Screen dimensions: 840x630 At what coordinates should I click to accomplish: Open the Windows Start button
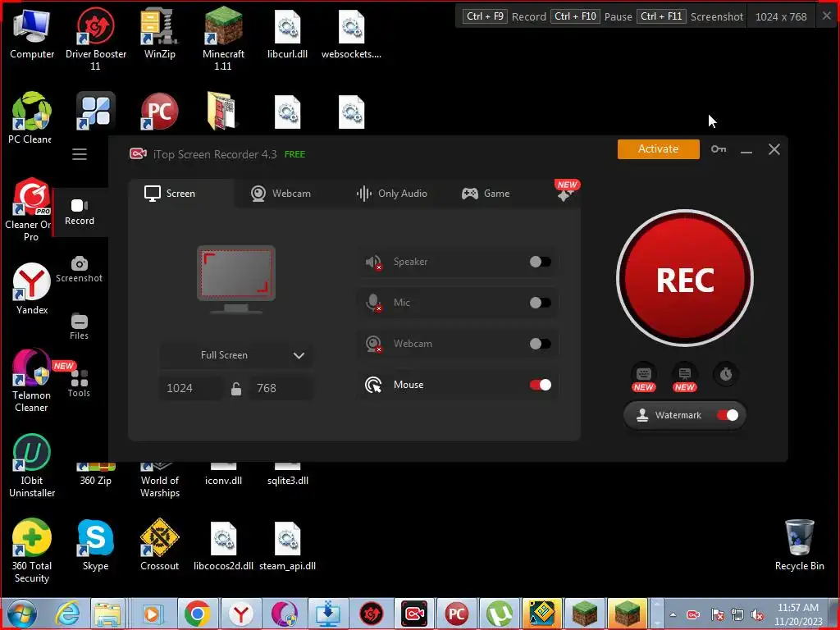tap(21, 614)
